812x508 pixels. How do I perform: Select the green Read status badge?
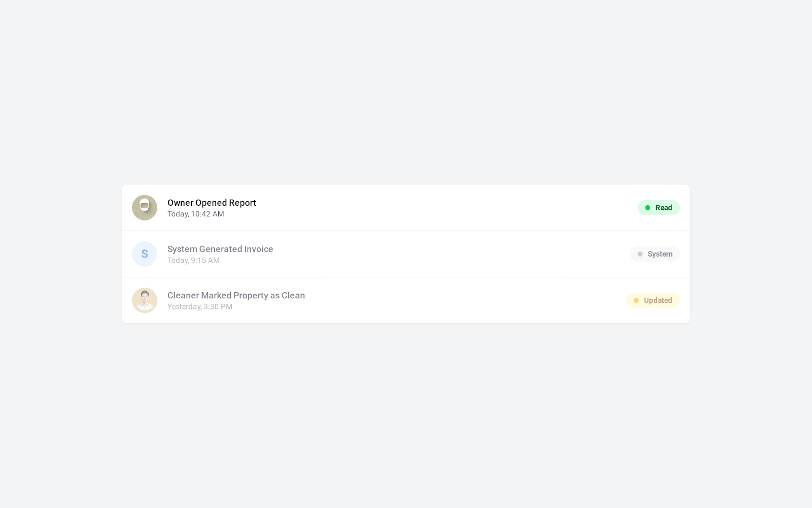(659, 208)
